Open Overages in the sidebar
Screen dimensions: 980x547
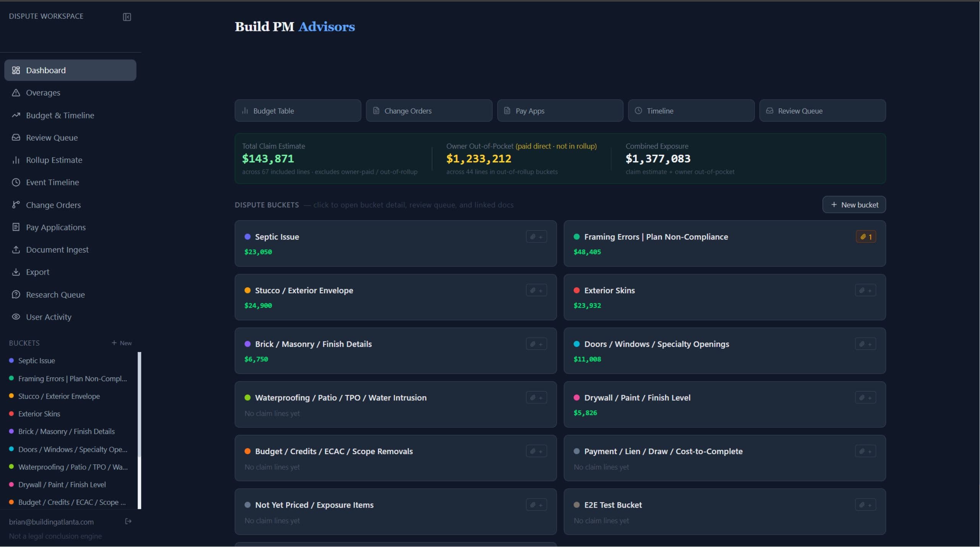click(70, 93)
